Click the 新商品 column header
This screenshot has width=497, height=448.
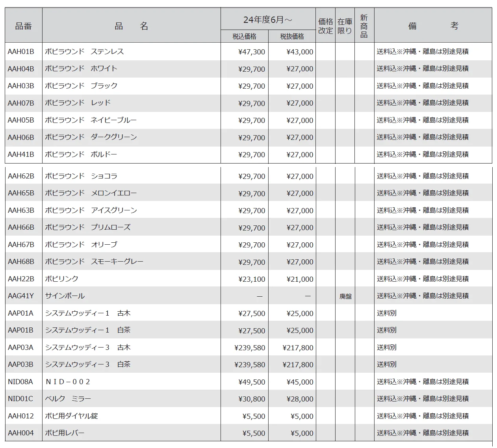pos(364,26)
